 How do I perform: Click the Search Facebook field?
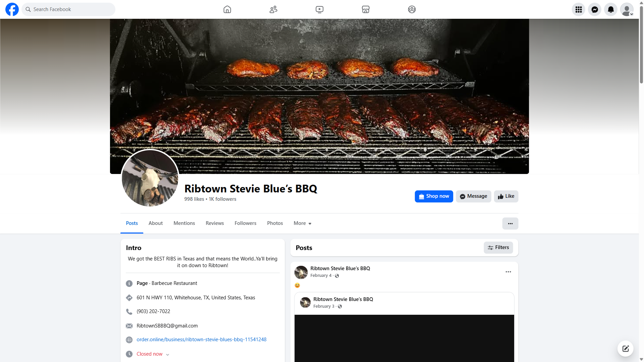72,9
